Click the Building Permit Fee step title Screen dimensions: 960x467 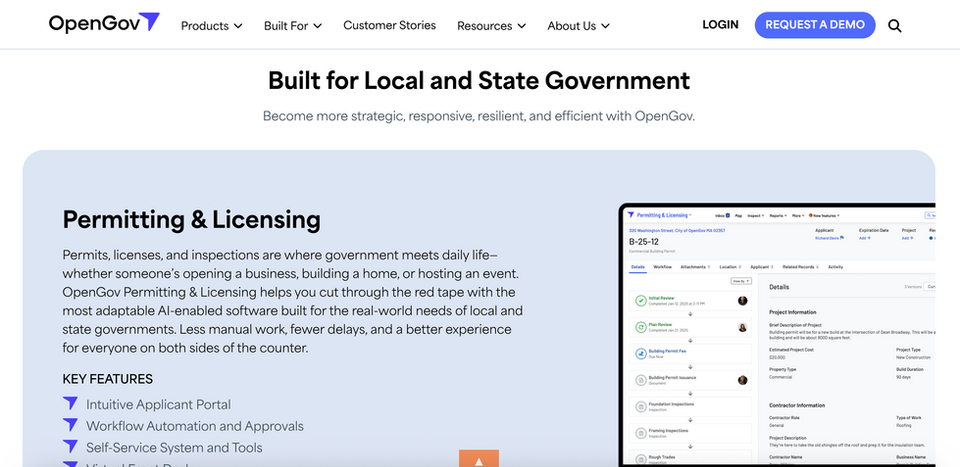point(667,351)
